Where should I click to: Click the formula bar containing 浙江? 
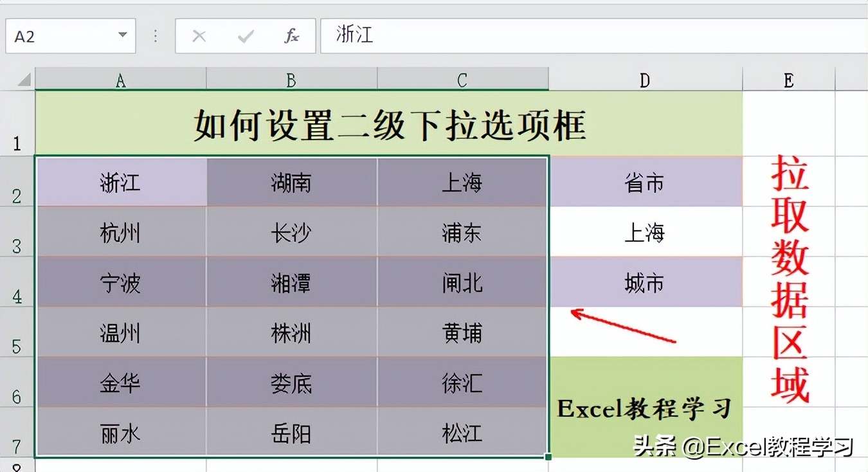click(x=594, y=35)
